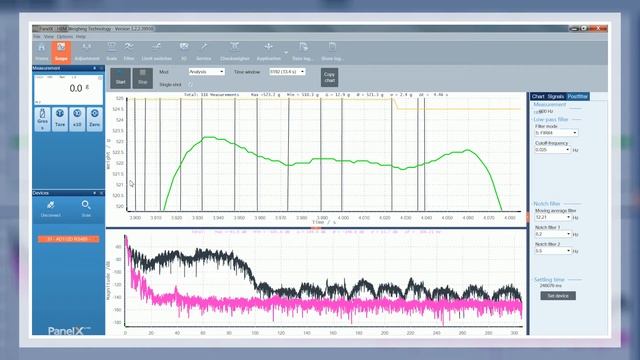This screenshot has height=360, width=640.
Task: Switch to the Postfilter tab
Action: click(578, 96)
